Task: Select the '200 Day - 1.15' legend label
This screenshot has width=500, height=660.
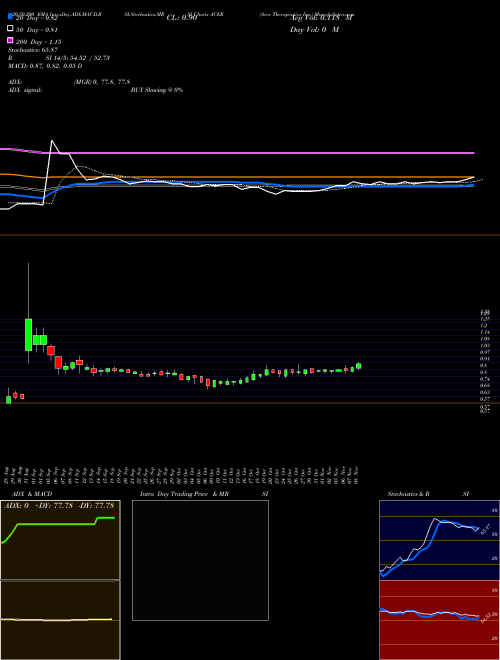Action: click(38, 42)
